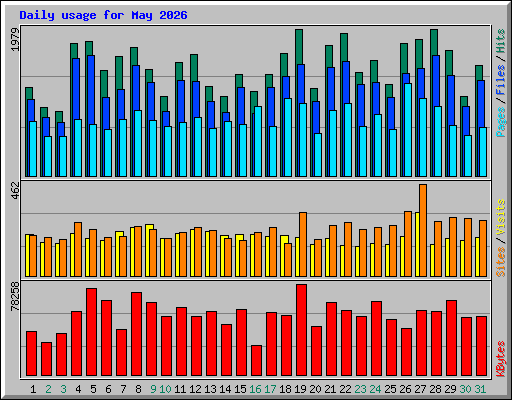This screenshot has height=400, width=512.
Task: Select day label 11 on the axis
Action: pyautogui.click(x=180, y=389)
